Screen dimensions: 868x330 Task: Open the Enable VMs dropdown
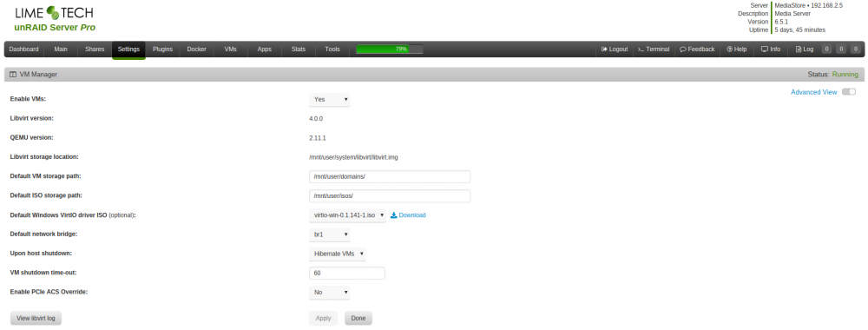point(329,99)
